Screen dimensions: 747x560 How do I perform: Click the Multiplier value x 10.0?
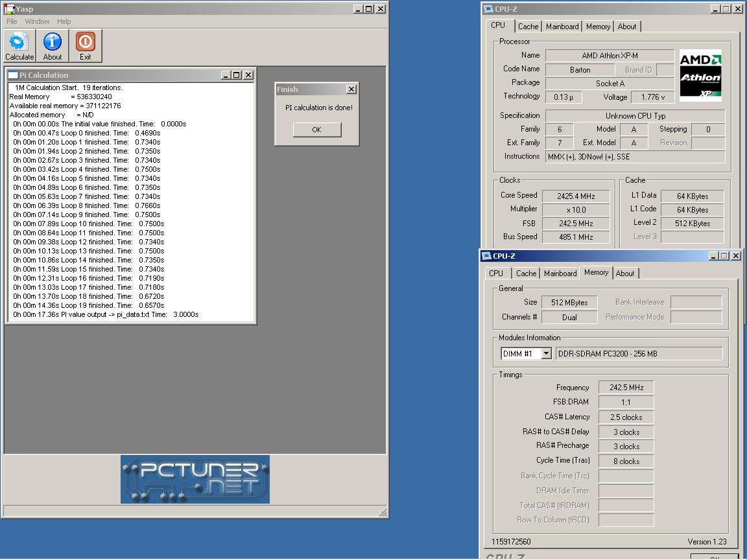tap(576, 210)
